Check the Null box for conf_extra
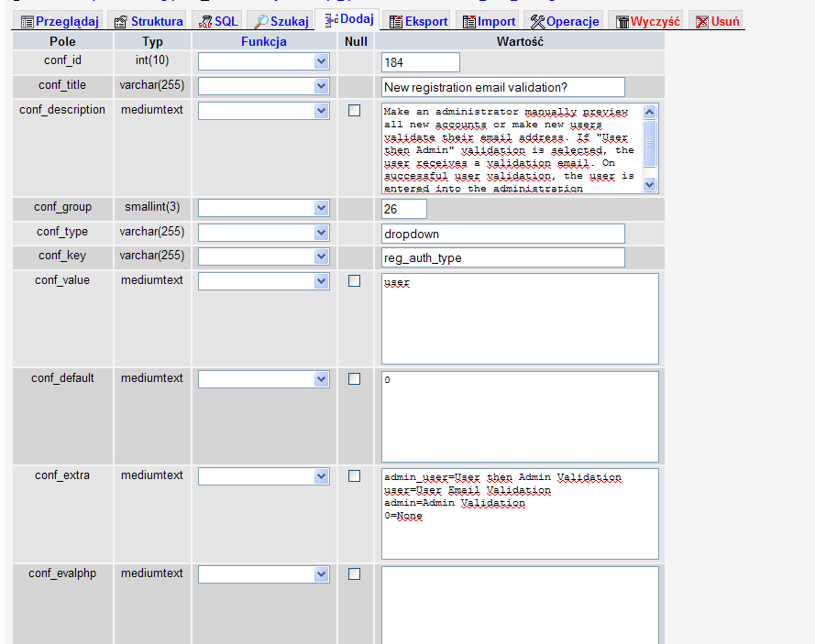Viewport: 815px width, 644px height. (355, 476)
